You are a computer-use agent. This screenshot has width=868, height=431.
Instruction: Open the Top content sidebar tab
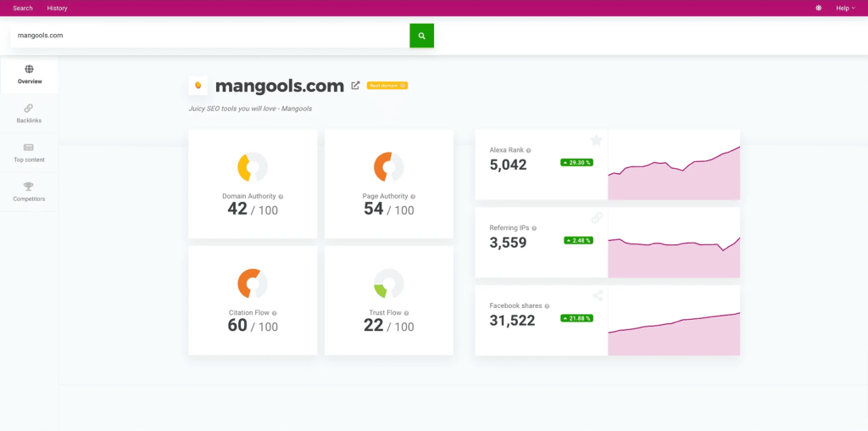tap(30, 153)
